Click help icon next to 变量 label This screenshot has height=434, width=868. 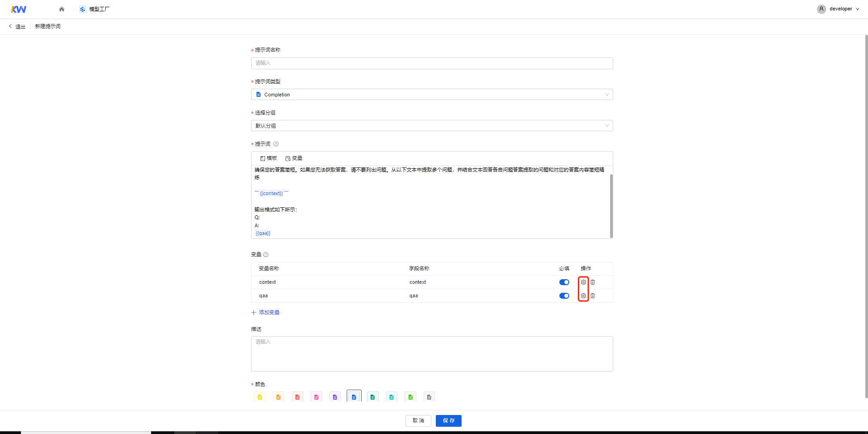click(x=266, y=255)
